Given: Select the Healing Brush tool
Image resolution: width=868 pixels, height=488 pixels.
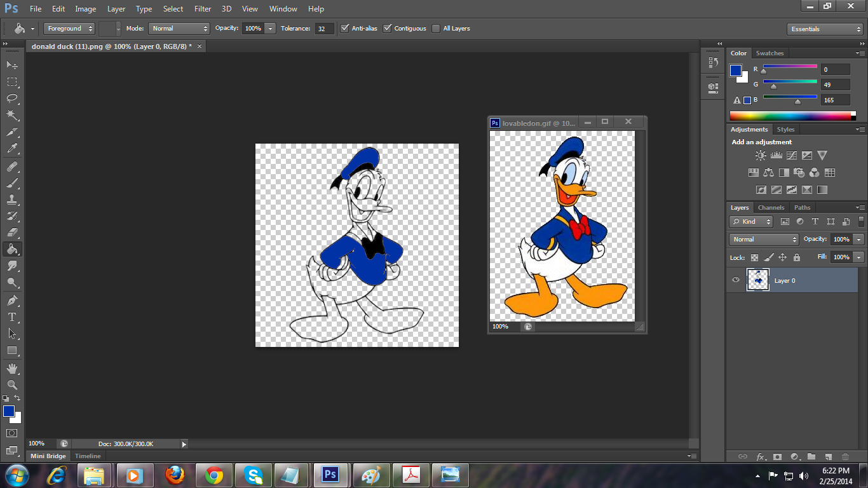Looking at the screenshot, I should point(12,166).
